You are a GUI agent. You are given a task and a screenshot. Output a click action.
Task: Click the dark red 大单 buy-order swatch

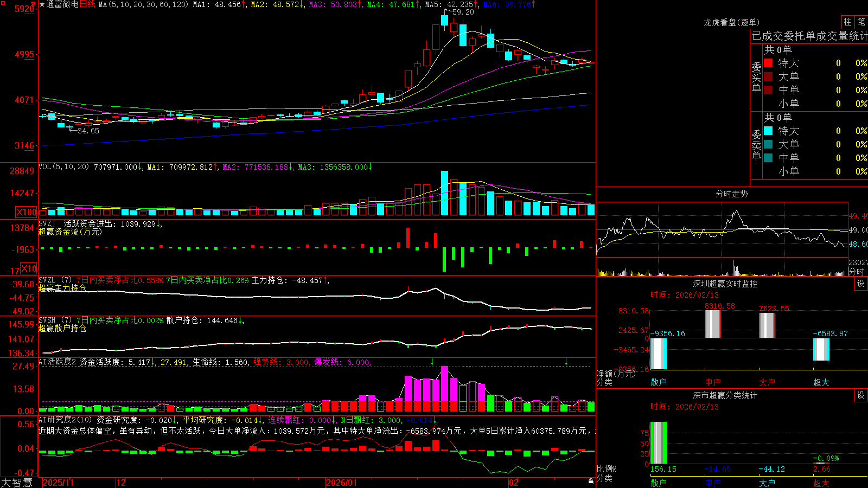click(768, 76)
